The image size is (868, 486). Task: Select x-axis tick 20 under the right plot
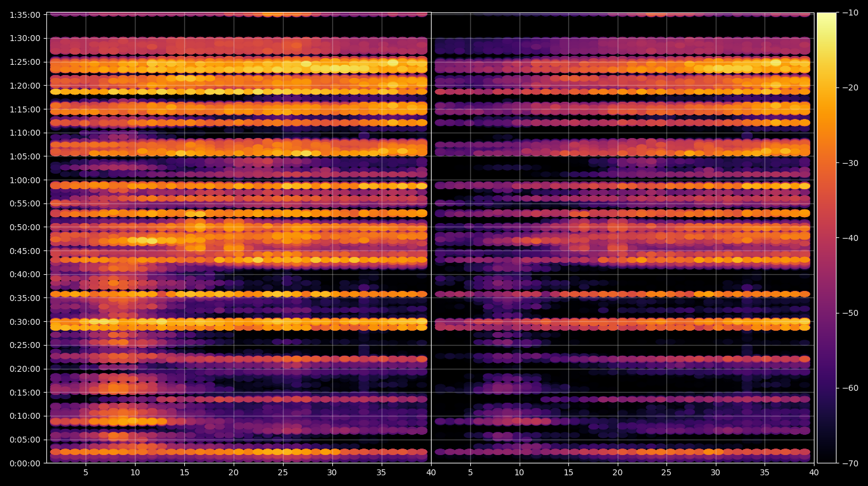(618, 473)
